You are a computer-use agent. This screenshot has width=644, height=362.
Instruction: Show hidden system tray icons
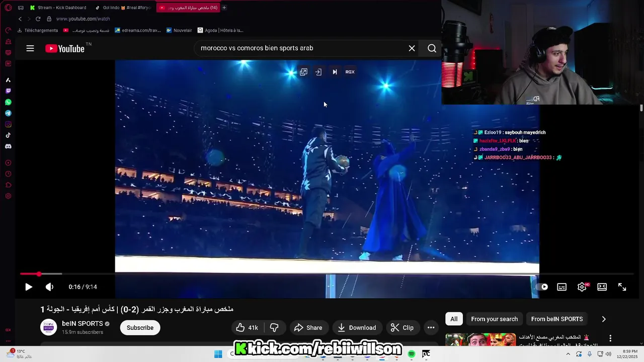568,354
